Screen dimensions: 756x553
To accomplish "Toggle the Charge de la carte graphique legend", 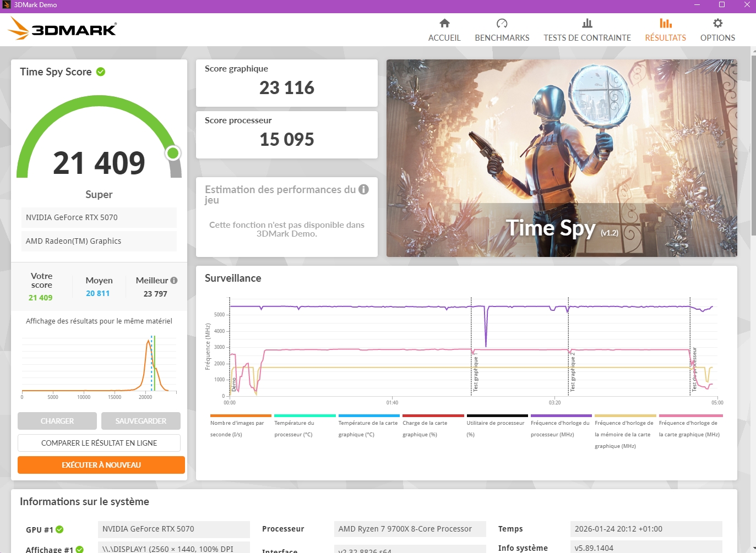I will pyautogui.click(x=433, y=428).
